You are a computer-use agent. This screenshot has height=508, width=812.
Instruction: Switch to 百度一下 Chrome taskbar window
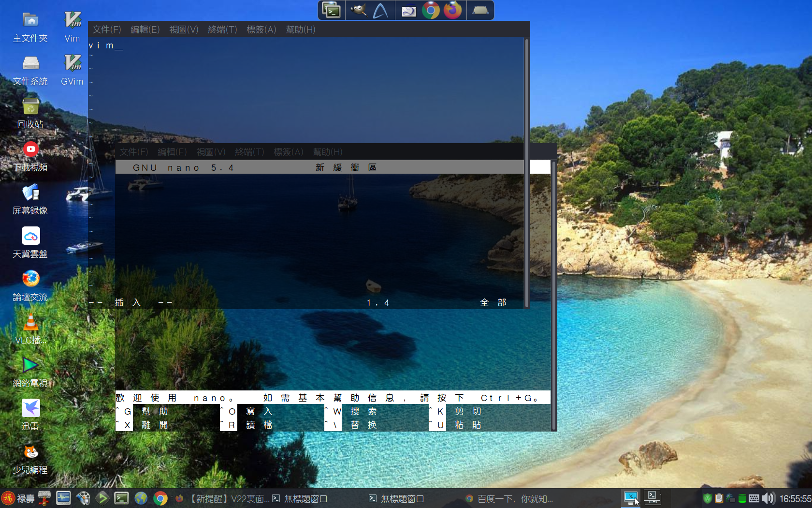pos(509,498)
